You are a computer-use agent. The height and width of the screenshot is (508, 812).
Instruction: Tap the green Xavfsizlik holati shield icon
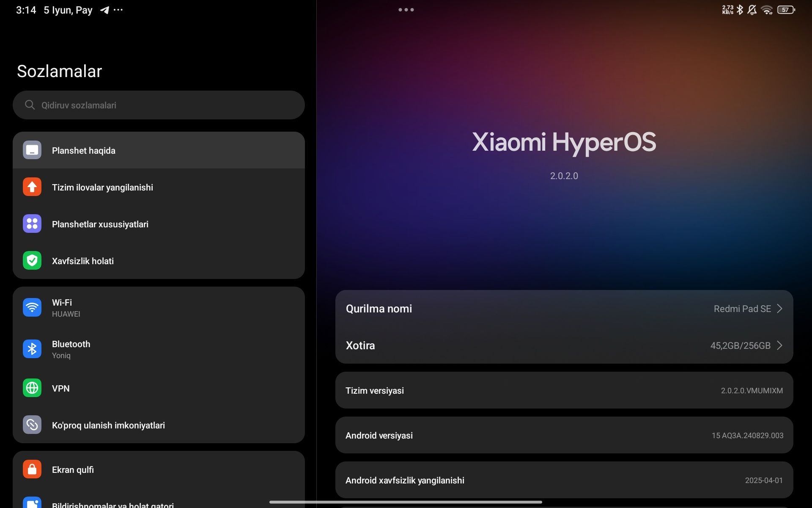coord(32,261)
